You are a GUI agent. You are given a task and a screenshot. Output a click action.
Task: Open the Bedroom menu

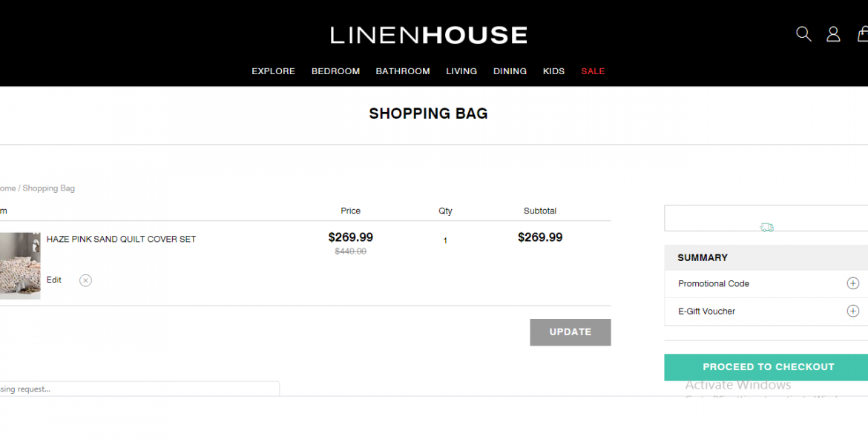point(335,71)
